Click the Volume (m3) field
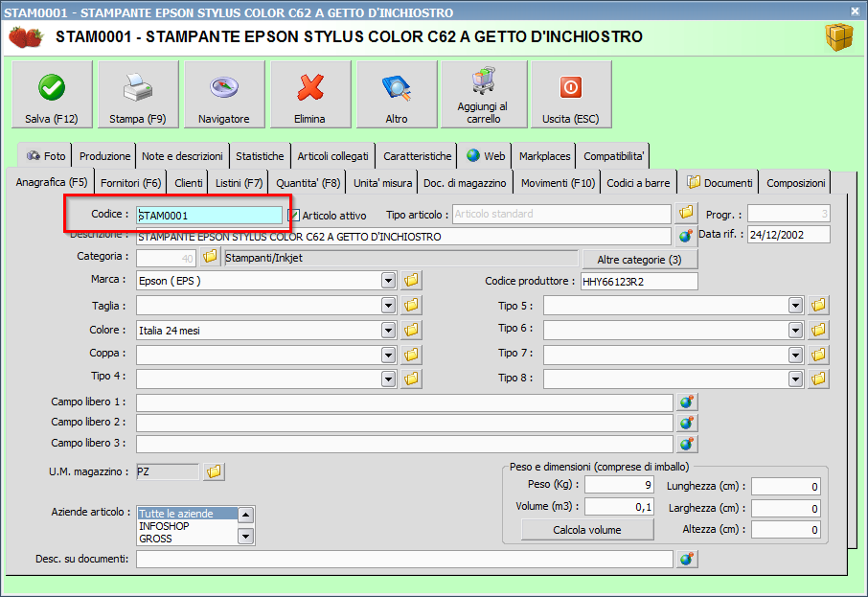Viewport: 868px width, 597px height. [620, 507]
